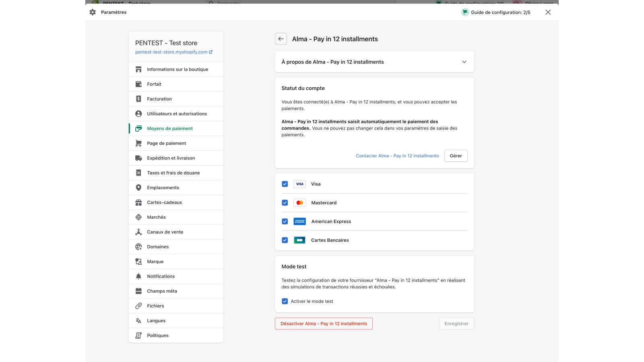Viewport: 644px width, 362px height.
Task: Click the Moyens de paiement card icon
Action: 138,129
